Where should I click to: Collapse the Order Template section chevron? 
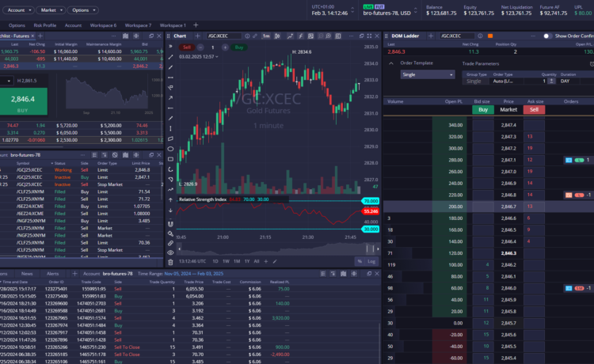pos(390,63)
